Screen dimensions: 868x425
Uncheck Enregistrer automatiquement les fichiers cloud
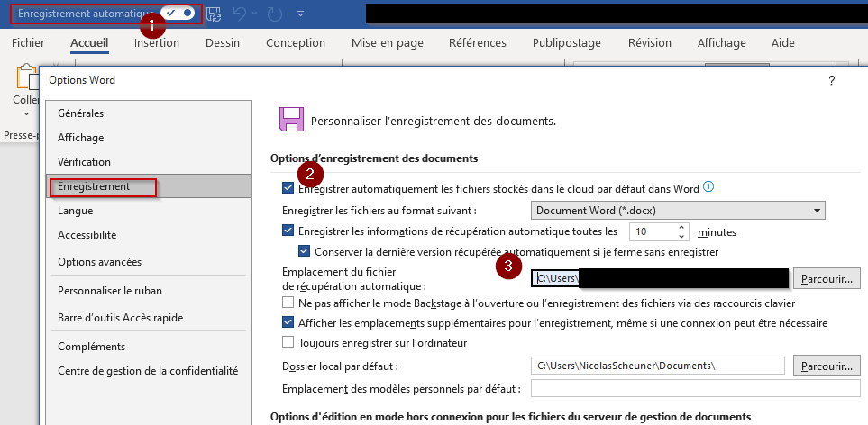pyautogui.click(x=288, y=188)
